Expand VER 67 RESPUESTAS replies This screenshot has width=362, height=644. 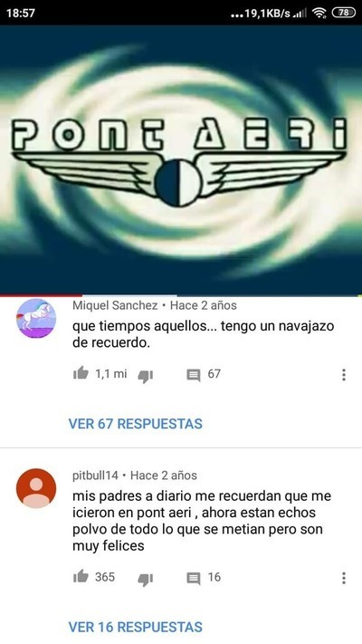(136, 424)
